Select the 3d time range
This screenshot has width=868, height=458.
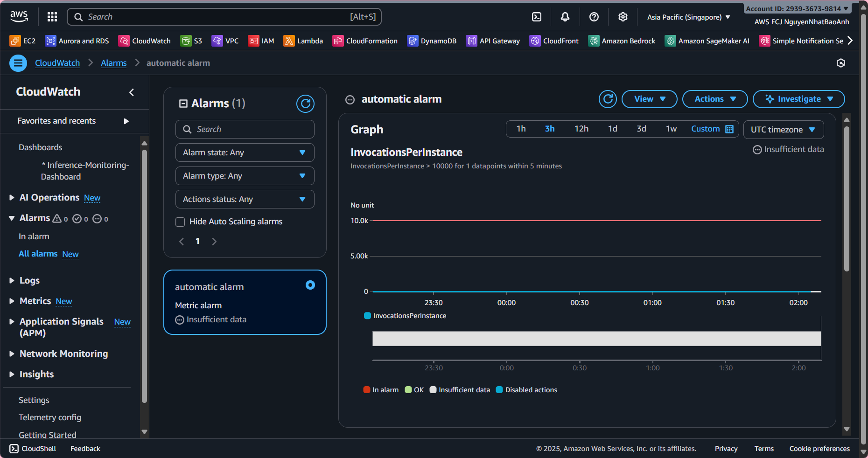(642, 129)
